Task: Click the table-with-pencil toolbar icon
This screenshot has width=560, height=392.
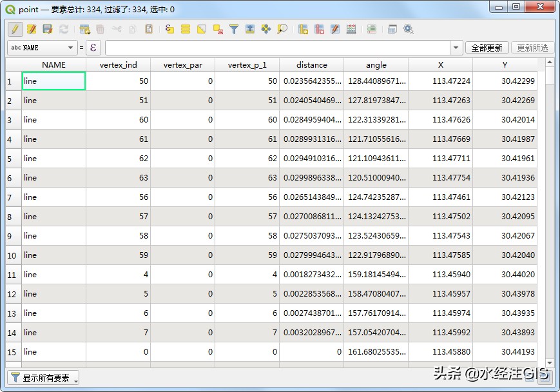Action: pyautogui.click(x=335, y=29)
